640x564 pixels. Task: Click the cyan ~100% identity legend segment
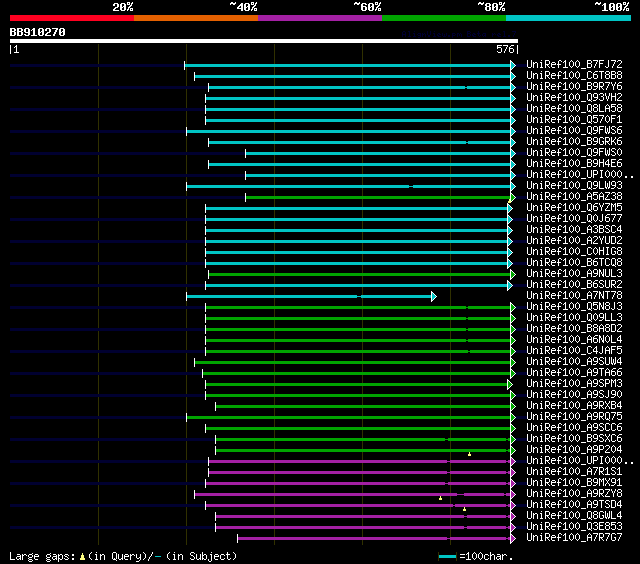pos(568,18)
